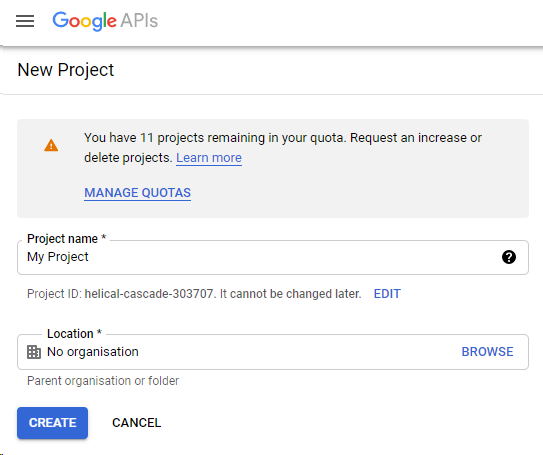This screenshot has height=455, width=543.
Task: Click the APIs text in header
Action: pos(139,21)
